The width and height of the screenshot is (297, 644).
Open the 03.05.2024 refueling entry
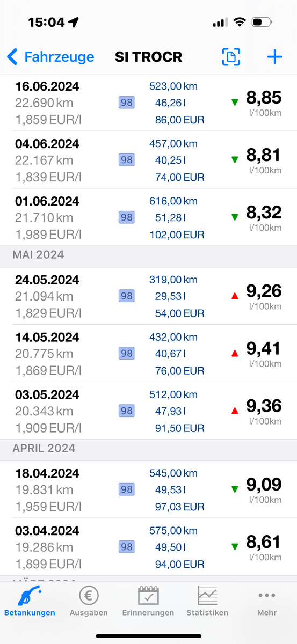(x=148, y=411)
